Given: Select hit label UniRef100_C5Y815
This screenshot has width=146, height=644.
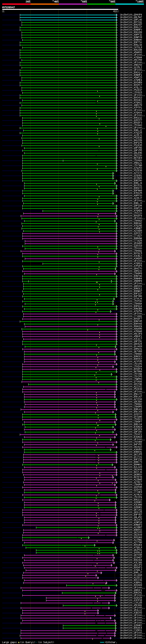Looking at the screenshot, I should coord(131,93).
